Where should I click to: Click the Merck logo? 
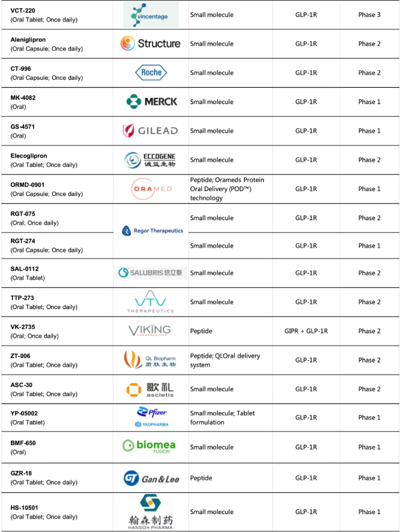152,102
